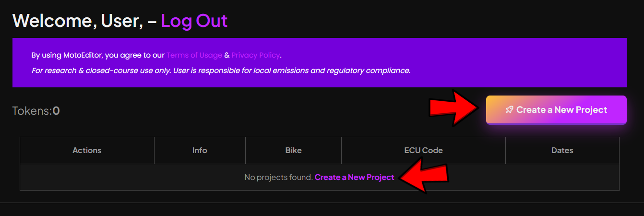This screenshot has height=216, width=644.
Task: Click the italic research and closed-course disclaimer
Action: 221,71
